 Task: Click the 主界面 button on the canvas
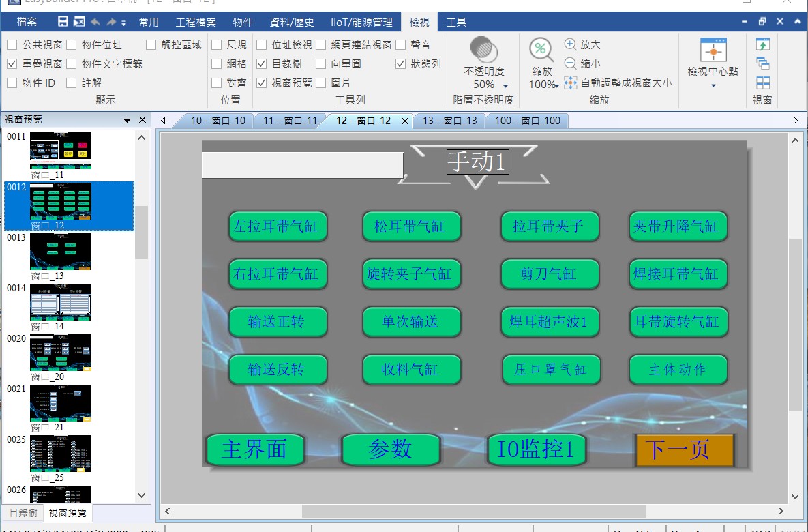point(254,449)
